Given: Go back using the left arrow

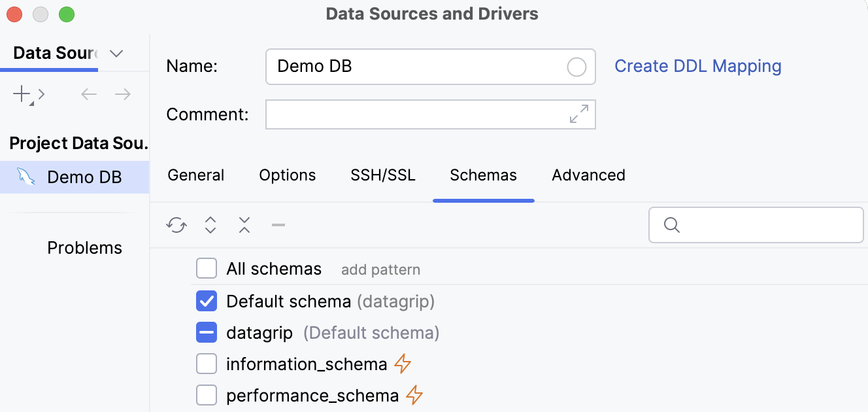Looking at the screenshot, I should click(89, 94).
